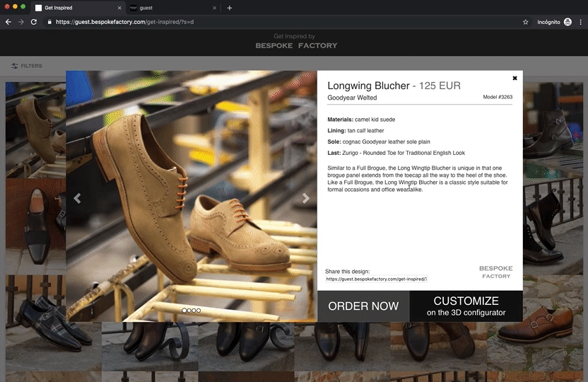Select the second carousel dot indicator
The width and height of the screenshot is (588, 382).
tap(189, 311)
